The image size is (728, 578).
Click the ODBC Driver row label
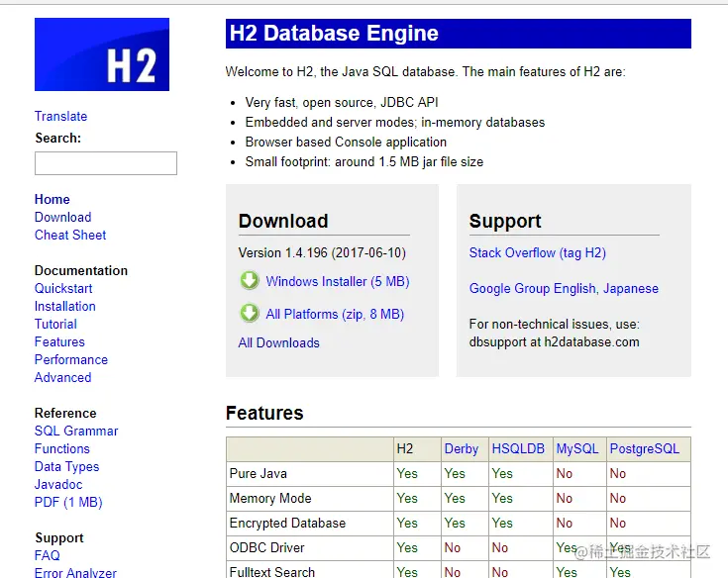click(x=267, y=547)
